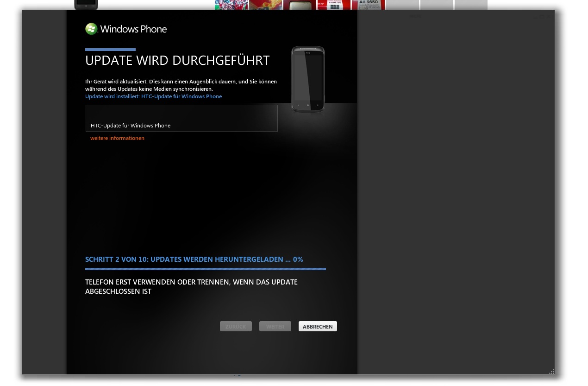Select the HTC-Update für Windows Phone entry

point(181,118)
